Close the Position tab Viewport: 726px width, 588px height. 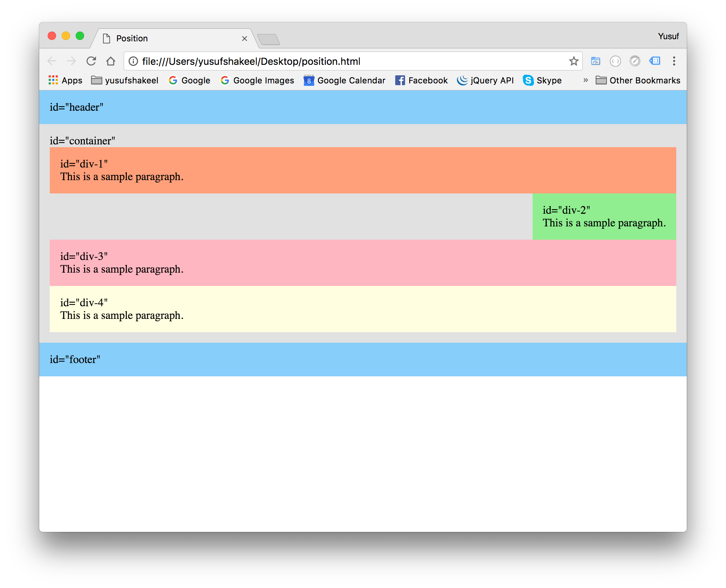[245, 39]
